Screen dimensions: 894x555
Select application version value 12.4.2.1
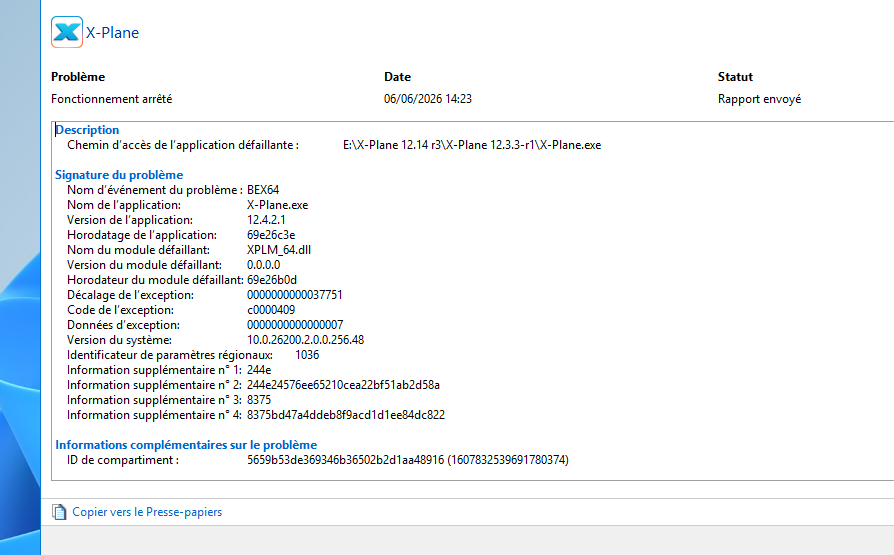266,220
